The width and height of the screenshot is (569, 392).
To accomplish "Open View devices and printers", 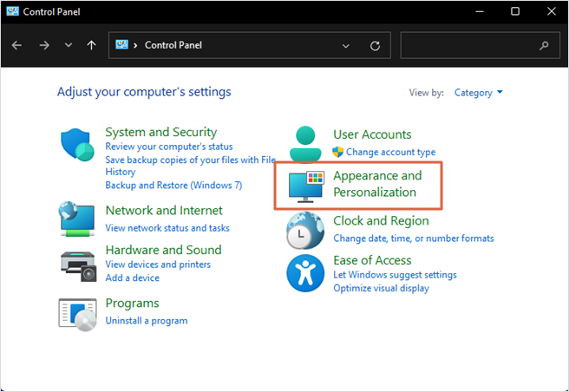I will click(158, 265).
